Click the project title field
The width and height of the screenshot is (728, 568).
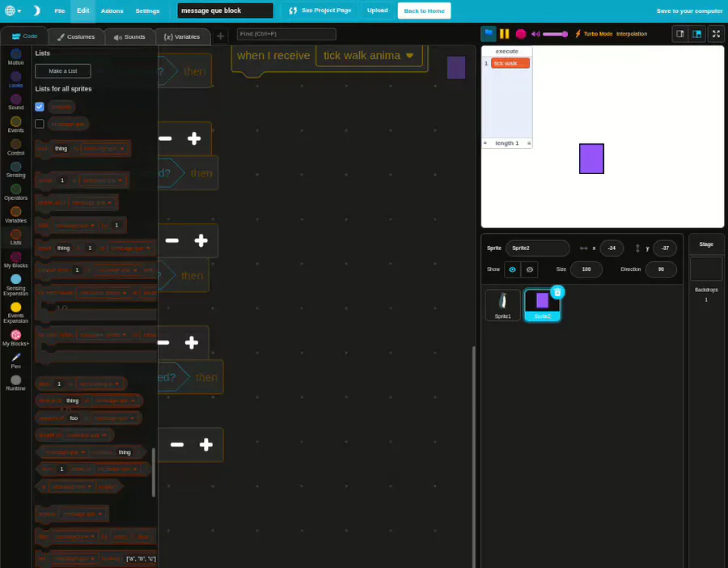[225, 11]
